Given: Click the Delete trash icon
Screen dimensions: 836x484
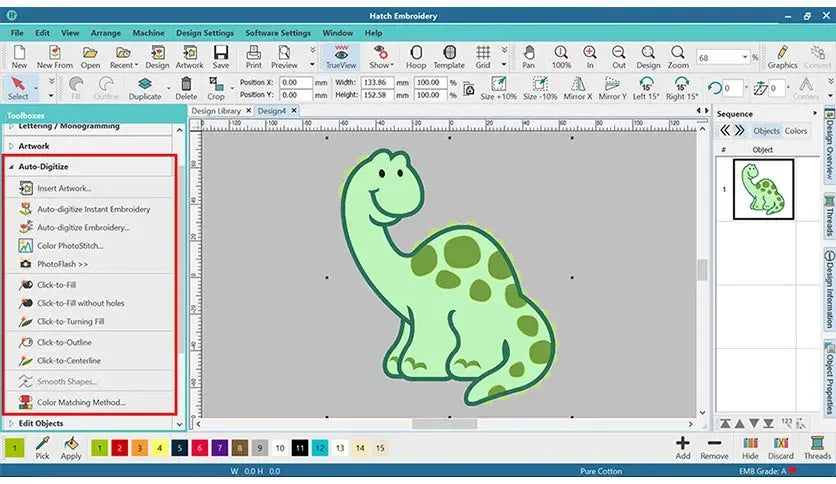Looking at the screenshot, I should point(186,84).
